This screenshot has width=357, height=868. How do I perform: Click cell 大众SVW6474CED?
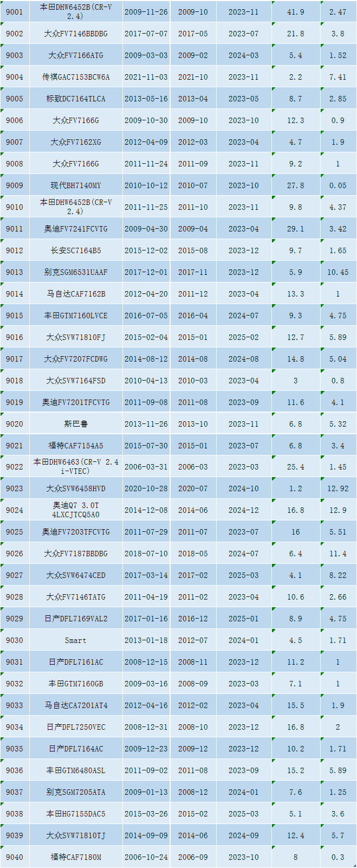pyautogui.click(x=76, y=575)
